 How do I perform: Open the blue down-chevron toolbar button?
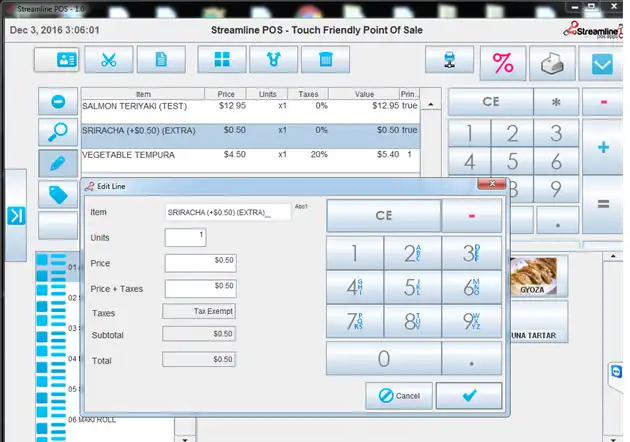pos(601,63)
